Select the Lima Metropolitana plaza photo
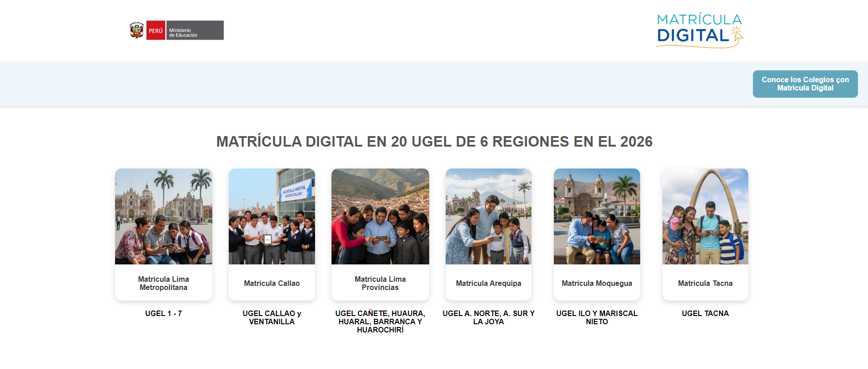Image resolution: width=868 pixels, height=369 pixels. [163, 216]
